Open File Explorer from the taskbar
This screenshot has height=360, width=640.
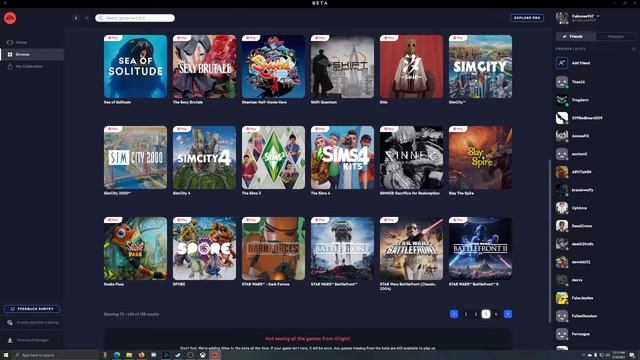pyautogui.click(x=129, y=355)
